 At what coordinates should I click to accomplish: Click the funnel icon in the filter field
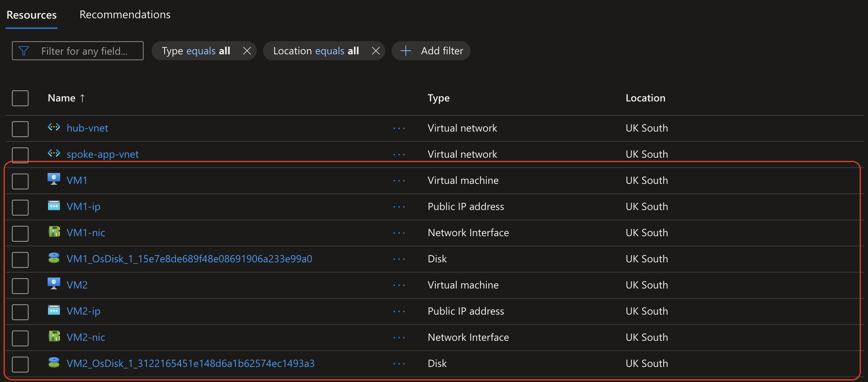(24, 50)
